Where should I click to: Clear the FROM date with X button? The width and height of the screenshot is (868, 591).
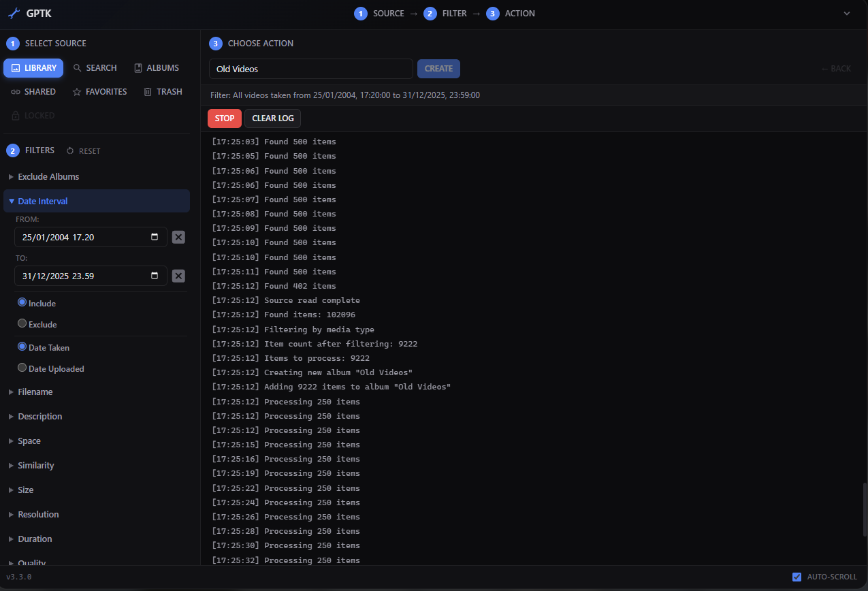178,237
